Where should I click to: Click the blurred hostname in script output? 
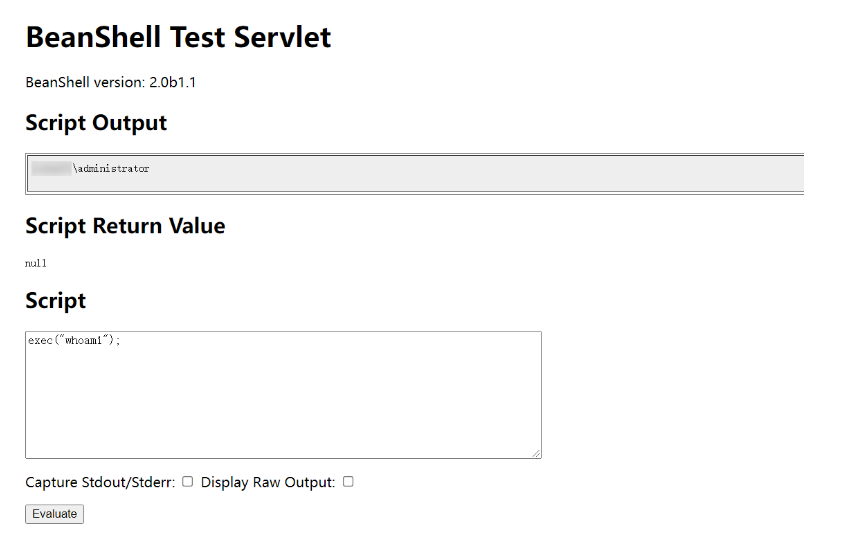point(51,169)
